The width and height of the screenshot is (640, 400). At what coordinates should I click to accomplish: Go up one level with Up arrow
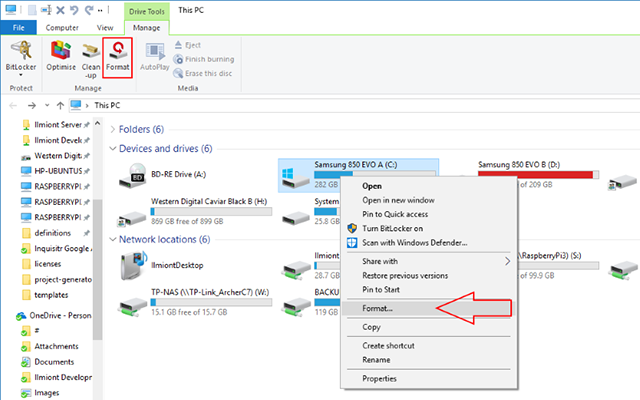click(x=60, y=106)
